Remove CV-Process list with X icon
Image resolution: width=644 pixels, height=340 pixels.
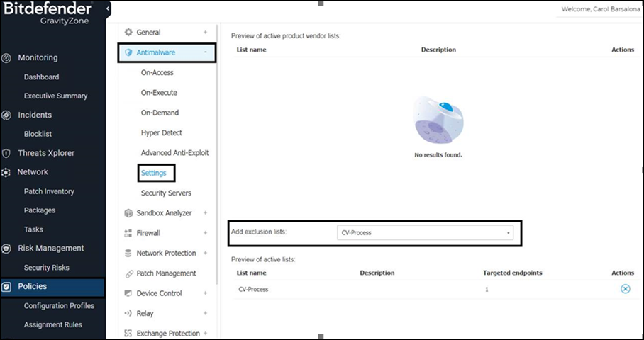pyautogui.click(x=625, y=289)
